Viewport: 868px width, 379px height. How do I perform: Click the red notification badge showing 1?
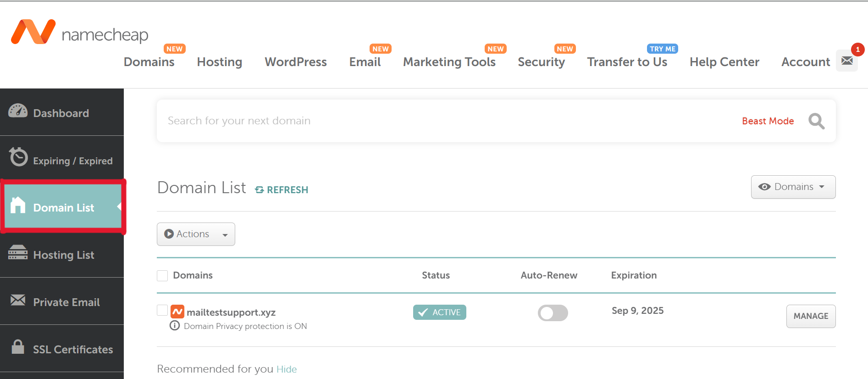(857, 50)
